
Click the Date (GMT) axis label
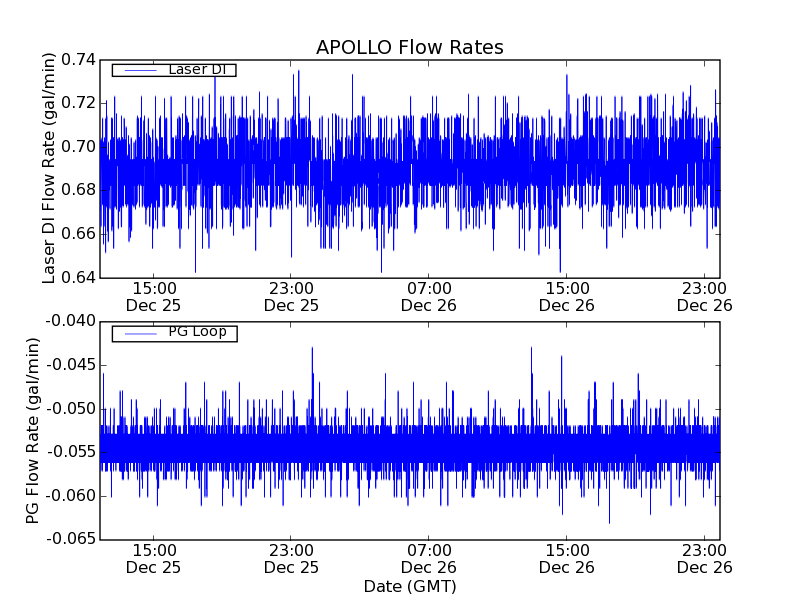point(410,586)
